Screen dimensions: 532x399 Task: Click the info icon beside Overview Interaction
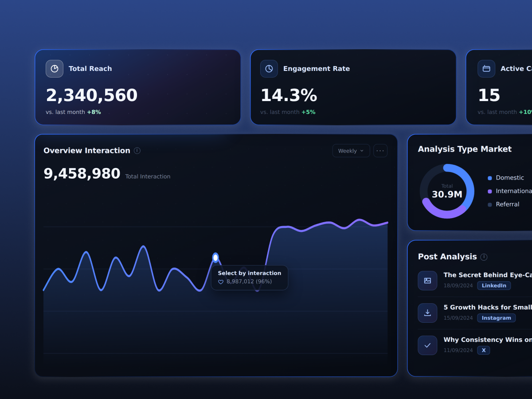(x=137, y=151)
